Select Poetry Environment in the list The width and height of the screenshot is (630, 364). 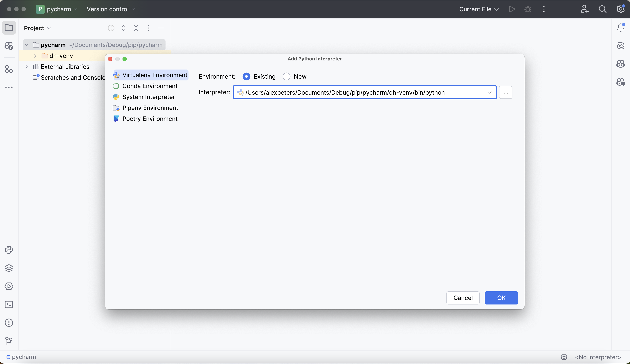click(x=150, y=119)
